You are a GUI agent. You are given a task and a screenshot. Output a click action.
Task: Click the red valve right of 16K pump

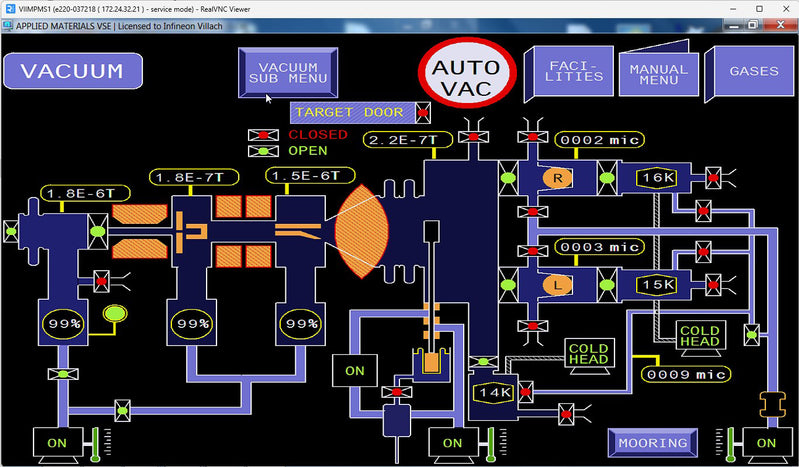[x=713, y=178]
